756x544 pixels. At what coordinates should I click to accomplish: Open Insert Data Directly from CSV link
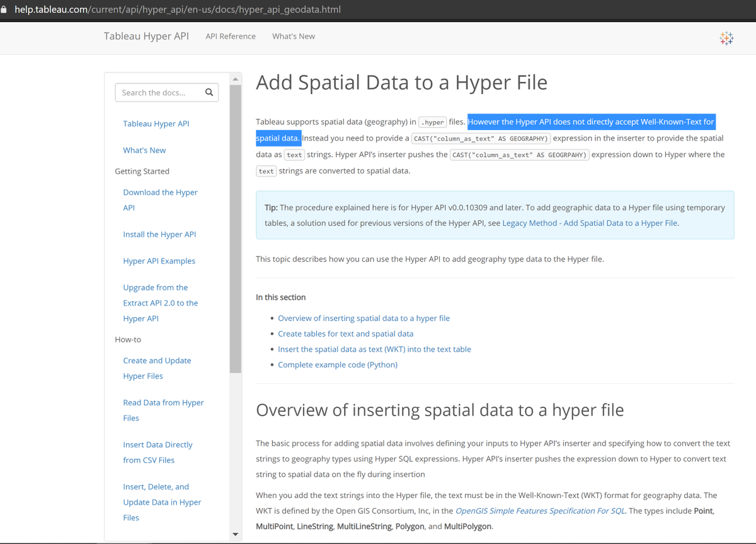click(x=158, y=453)
